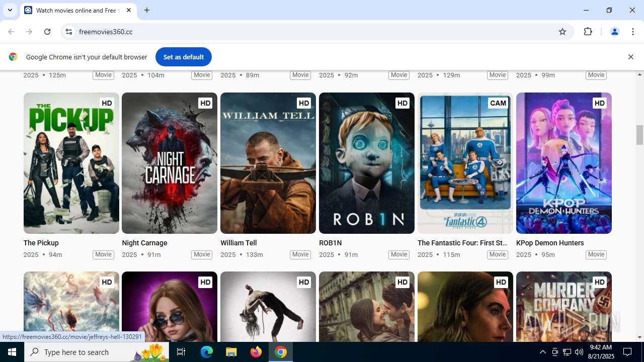Click the 2025 • 133m text under William Tell
The width and height of the screenshot is (644, 362).
coord(242,254)
